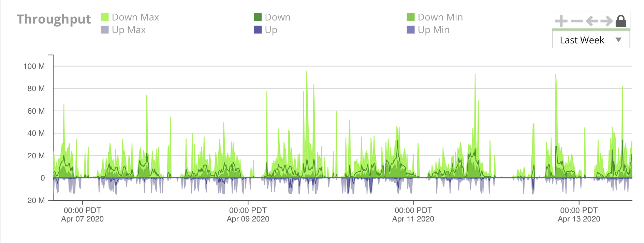The height and width of the screenshot is (243, 644).
Task: Click the 40 M y-axis label
Action: tap(36, 133)
